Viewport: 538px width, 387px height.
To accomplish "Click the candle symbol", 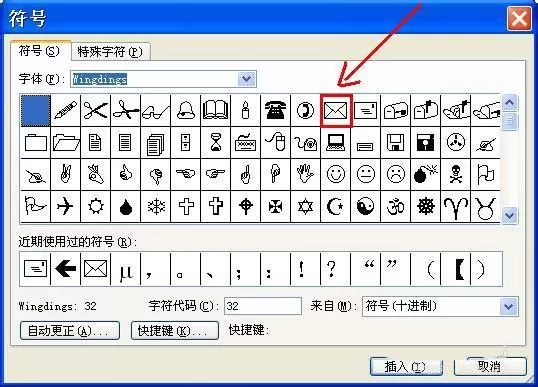I will (x=245, y=110).
